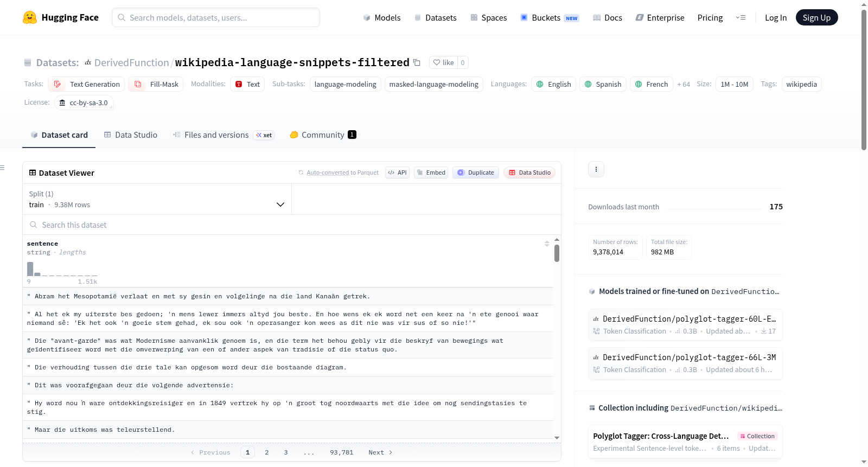The image size is (868, 467).
Task: Click the Duplicate button
Action: [475, 172]
